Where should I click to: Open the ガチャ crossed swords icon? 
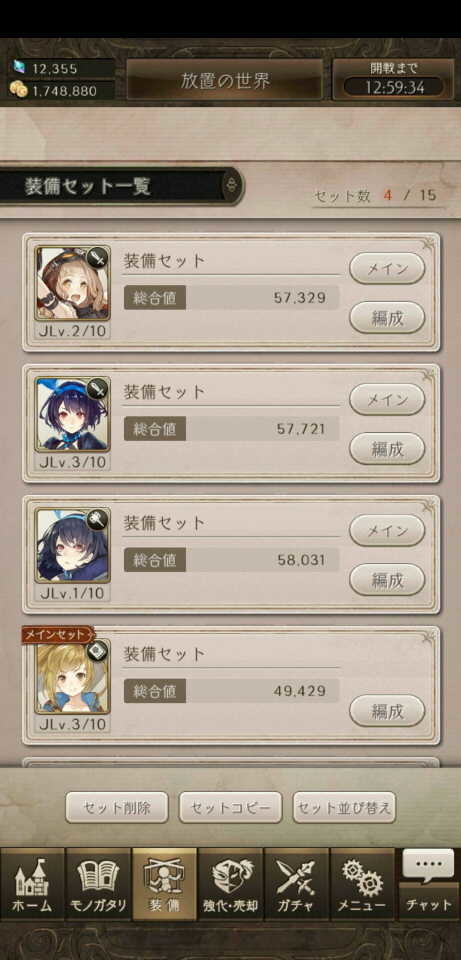click(296, 885)
